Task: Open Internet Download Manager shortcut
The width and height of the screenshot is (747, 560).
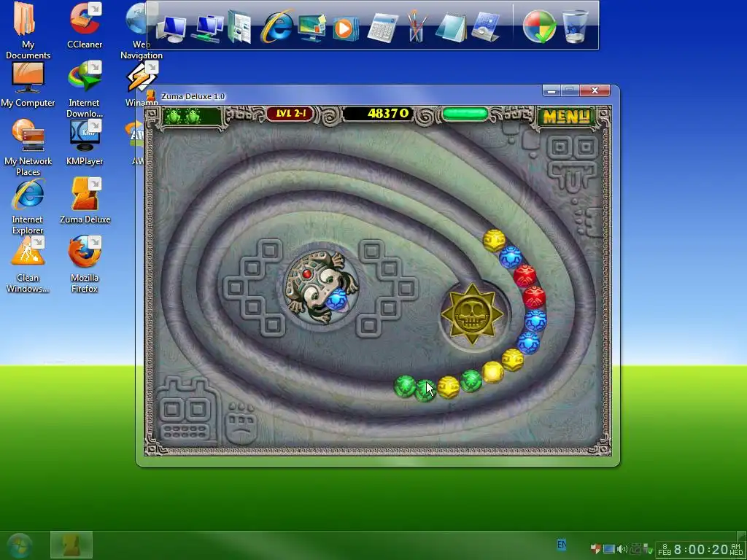Action: pos(85,90)
